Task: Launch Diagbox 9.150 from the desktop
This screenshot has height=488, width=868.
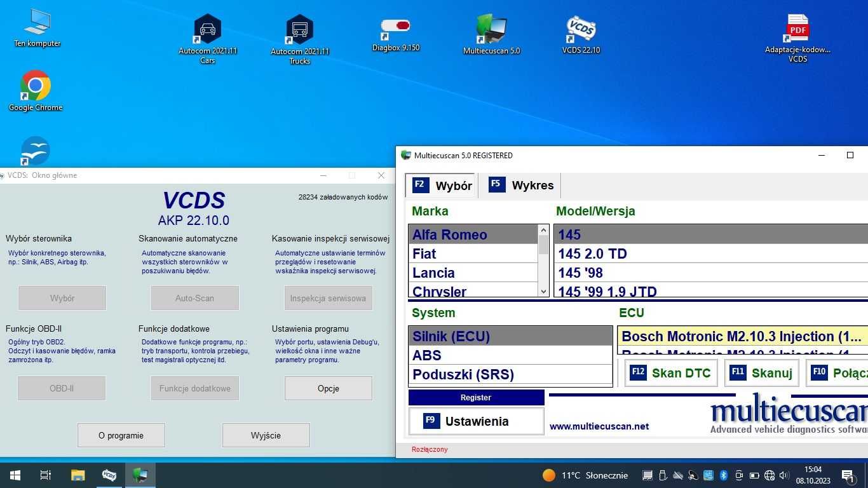Action: tap(396, 34)
